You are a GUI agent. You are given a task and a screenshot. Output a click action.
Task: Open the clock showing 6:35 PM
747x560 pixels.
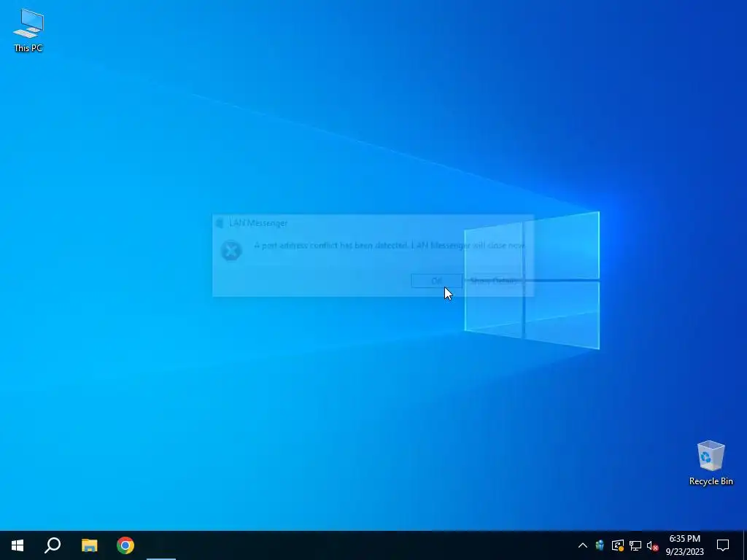click(x=684, y=545)
